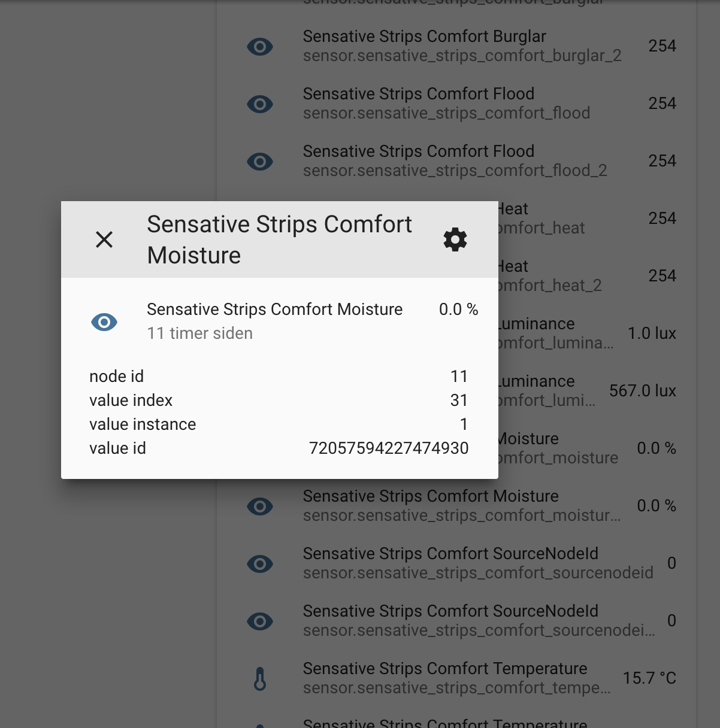Select the eye icon for the second Moisture sensor
This screenshot has height=728, width=720.
260,506
